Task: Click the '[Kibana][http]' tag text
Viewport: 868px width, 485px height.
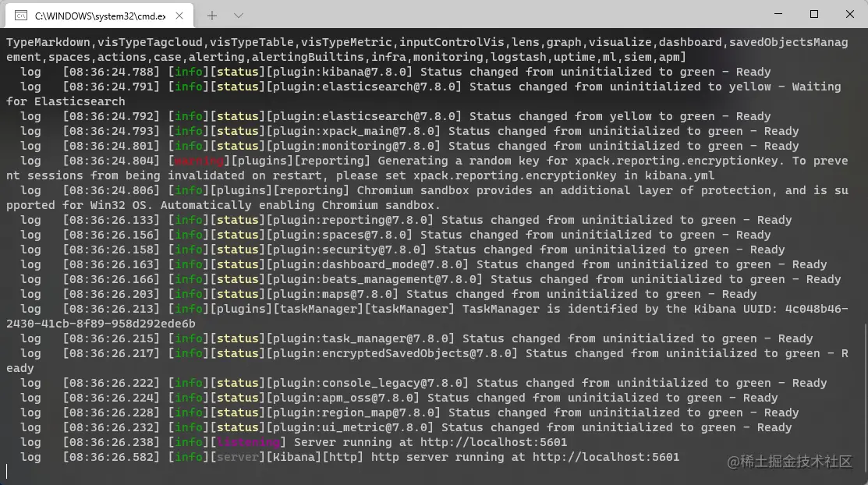Action: 315,457
